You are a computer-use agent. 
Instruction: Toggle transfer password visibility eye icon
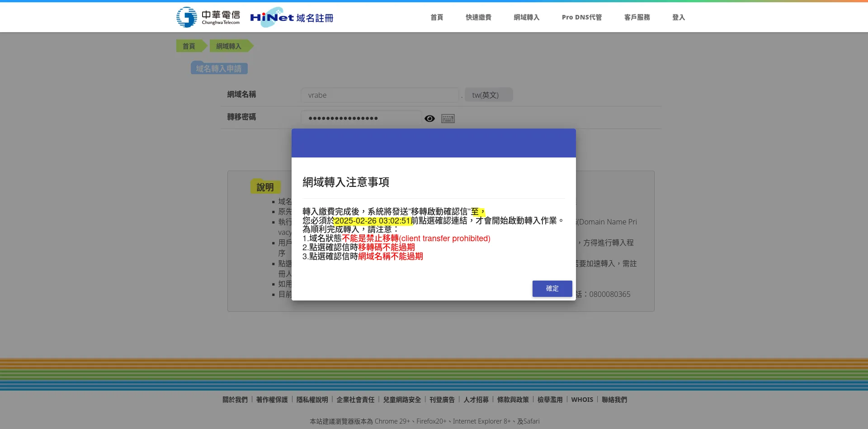(x=429, y=119)
